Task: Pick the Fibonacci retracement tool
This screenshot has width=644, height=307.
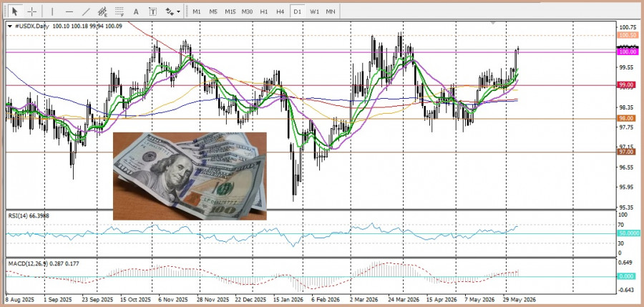Action: 119,11
